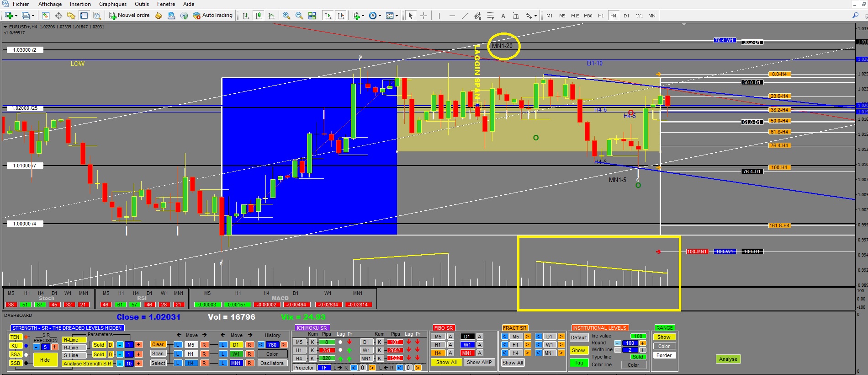This screenshot has height=375, width=868.
Task: Open the periods clock dropdown arrow
Action: pos(380,16)
